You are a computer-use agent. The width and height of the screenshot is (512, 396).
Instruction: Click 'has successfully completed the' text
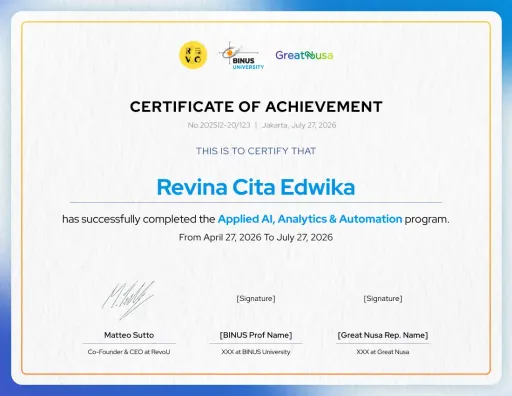139,219
